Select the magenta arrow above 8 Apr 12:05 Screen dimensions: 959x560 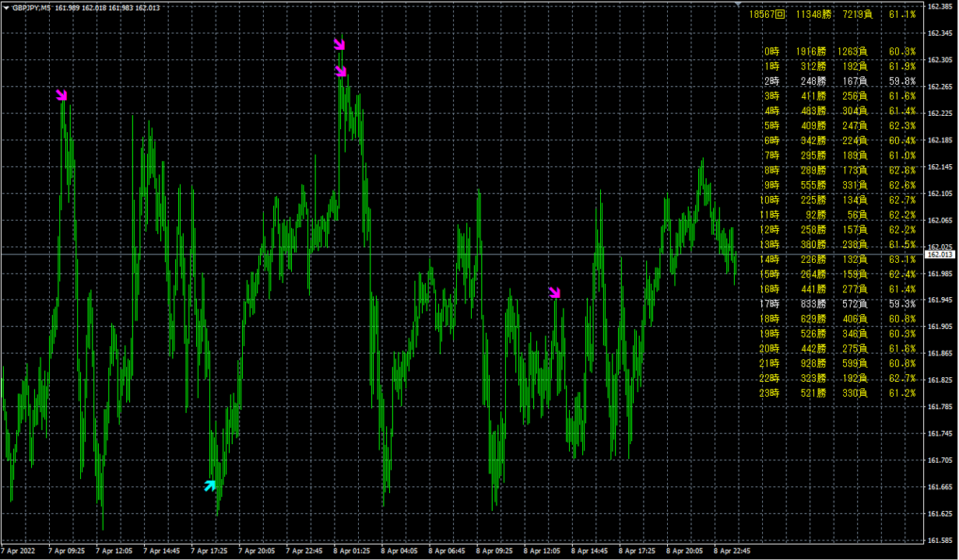(x=554, y=292)
